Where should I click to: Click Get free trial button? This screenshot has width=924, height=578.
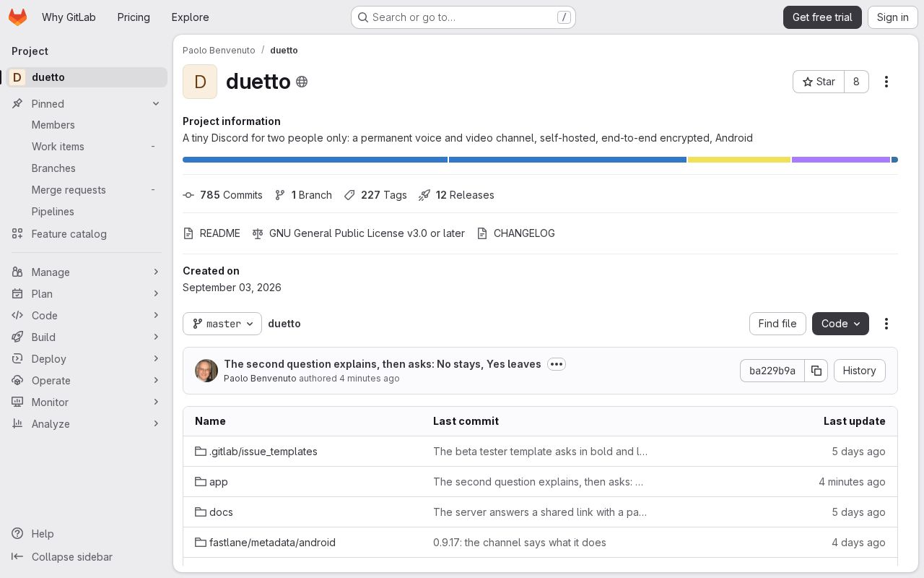822,17
